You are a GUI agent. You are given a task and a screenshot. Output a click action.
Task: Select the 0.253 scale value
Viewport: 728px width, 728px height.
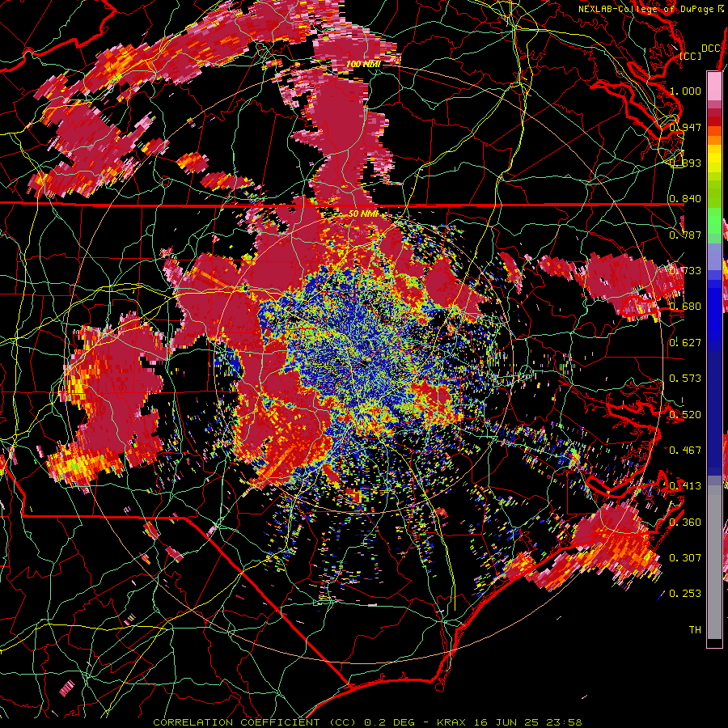pyautogui.click(x=685, y=594)
